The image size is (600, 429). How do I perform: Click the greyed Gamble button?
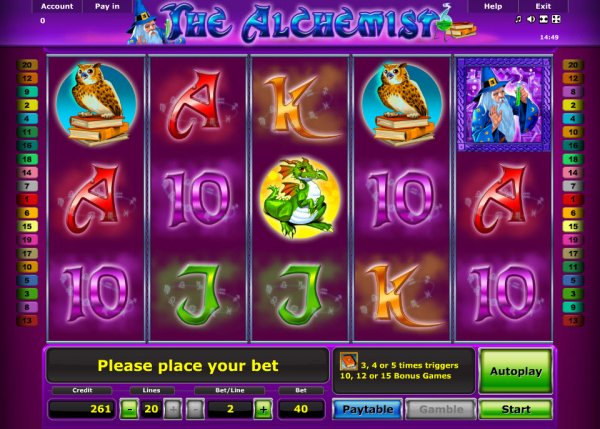[441, 409]
